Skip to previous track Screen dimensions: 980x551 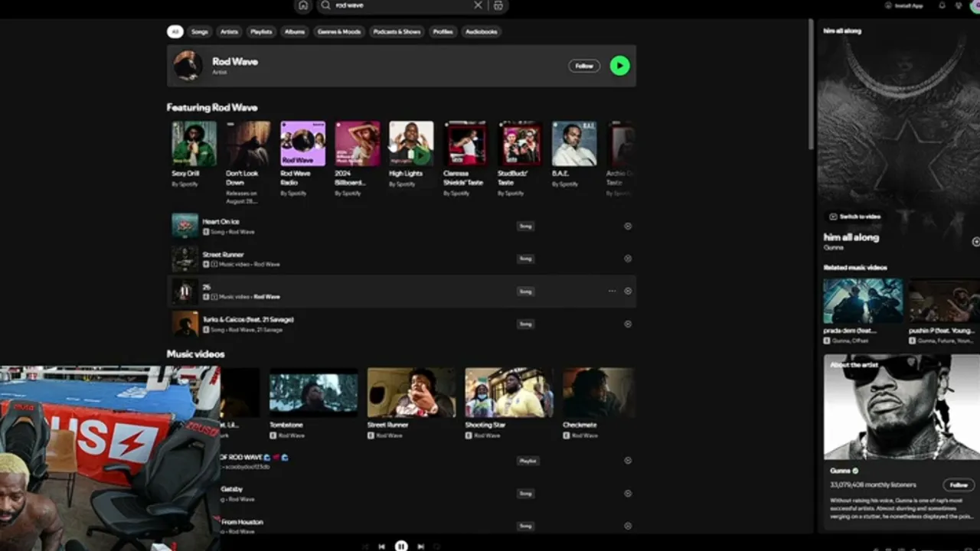381,546
